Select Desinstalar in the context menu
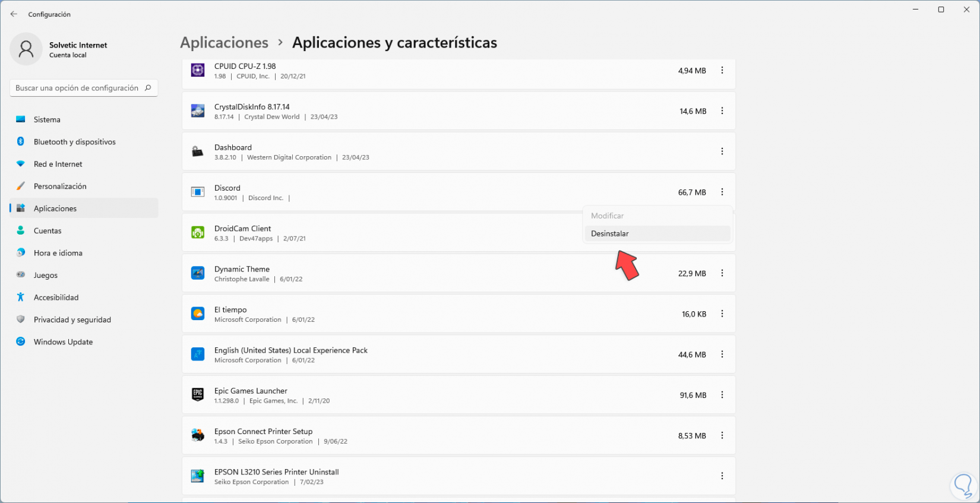The image size is (980, 503). click(610, 234)
